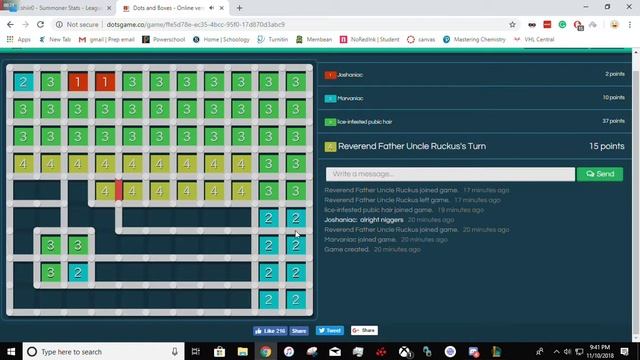Go back to the previous page

click(x=10, y=24)
